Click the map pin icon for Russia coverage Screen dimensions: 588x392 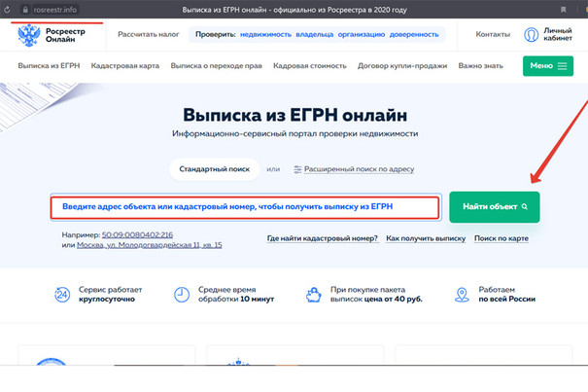(x=462, y=295)
